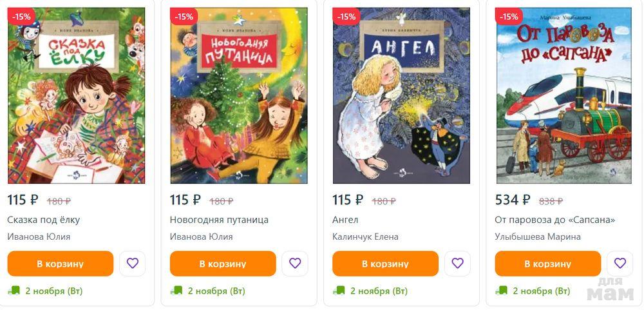Open От паровоза до «Сапсана» cover image

click(564, 96)
